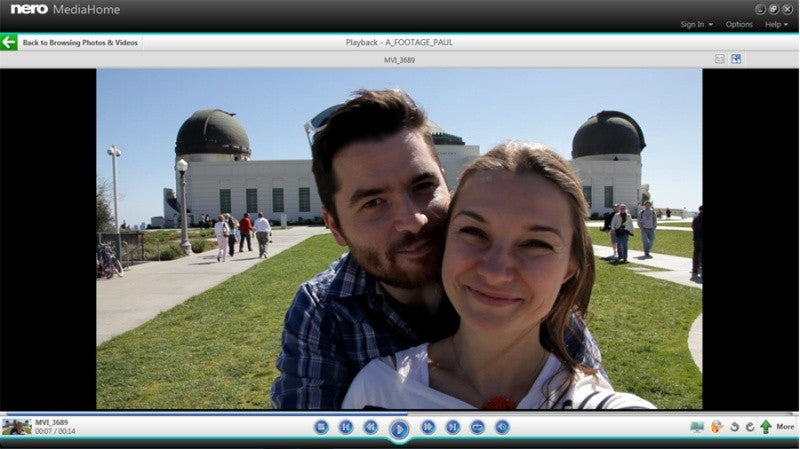Rotate the media clockwise
Screen dimensions: 800x449
tap(750, 427)
